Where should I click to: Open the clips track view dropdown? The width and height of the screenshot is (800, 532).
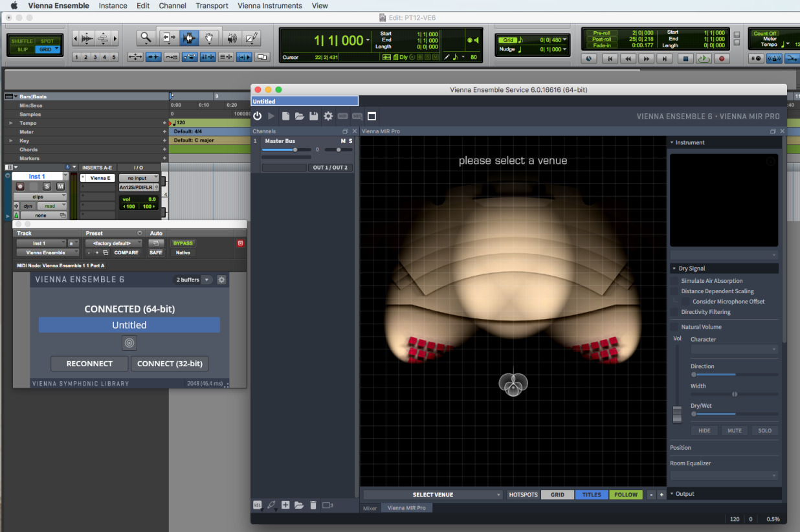[x=40, y=196]
